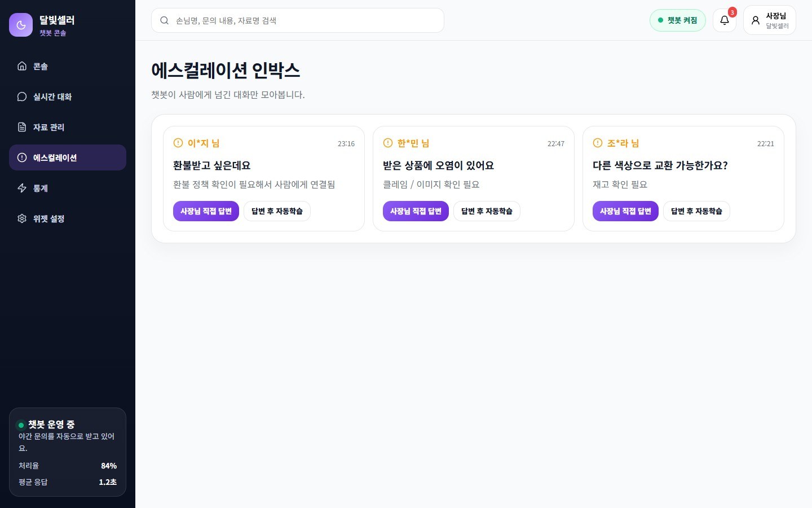Image resolution: width=812 pixels, height=508 pixels.
Task: Click the 이*지 님 customer name
Action: coord(204,143)
